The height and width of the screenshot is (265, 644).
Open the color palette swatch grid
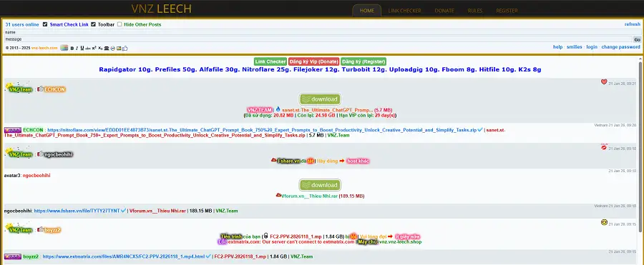64,48
